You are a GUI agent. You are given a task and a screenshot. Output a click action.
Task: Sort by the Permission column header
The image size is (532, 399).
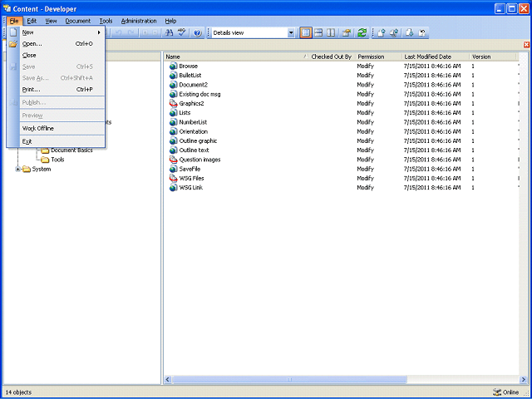(x=379, y=57)
